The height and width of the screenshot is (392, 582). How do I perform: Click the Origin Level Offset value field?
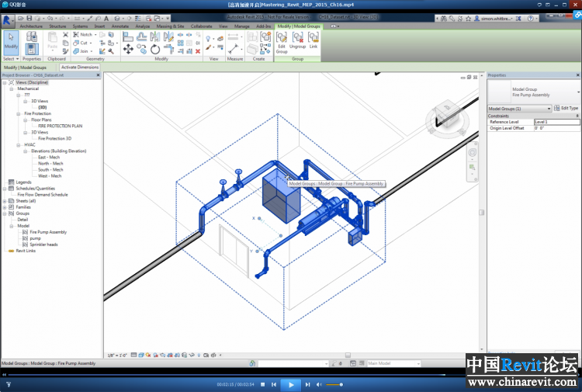click(x=556, y=128)
